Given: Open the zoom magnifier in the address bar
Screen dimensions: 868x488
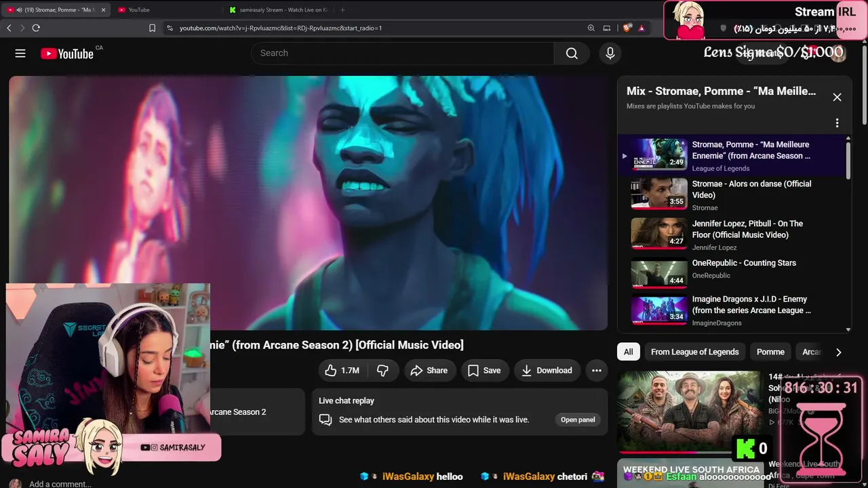Looking at the screenshot, I should coord(591,28).
